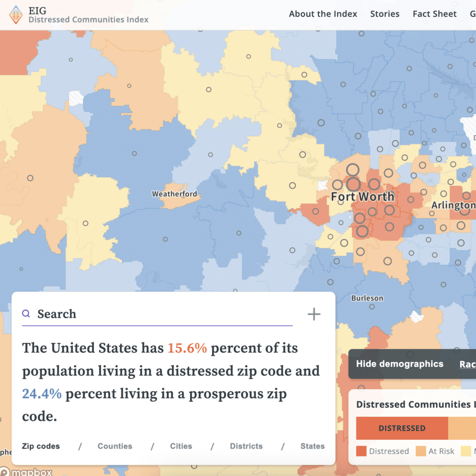
Task: Switch to the Counties view
Action: tap(115, 446)
